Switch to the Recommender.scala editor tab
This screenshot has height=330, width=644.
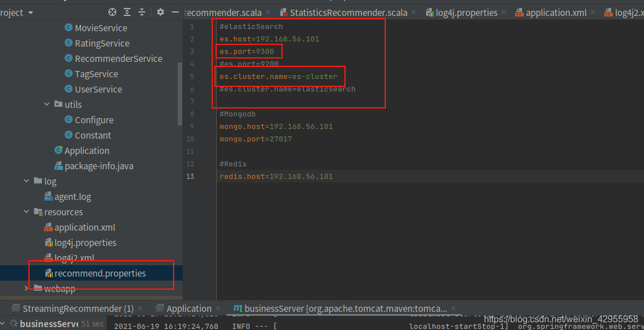click(x=224, y=12)
